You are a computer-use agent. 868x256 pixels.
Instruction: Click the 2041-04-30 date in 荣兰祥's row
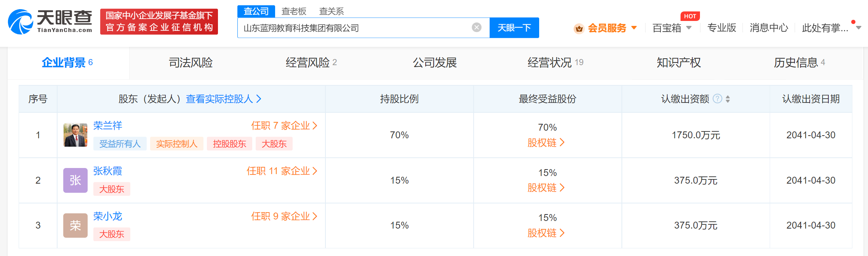pyautogui.click(x=811, y=135)
